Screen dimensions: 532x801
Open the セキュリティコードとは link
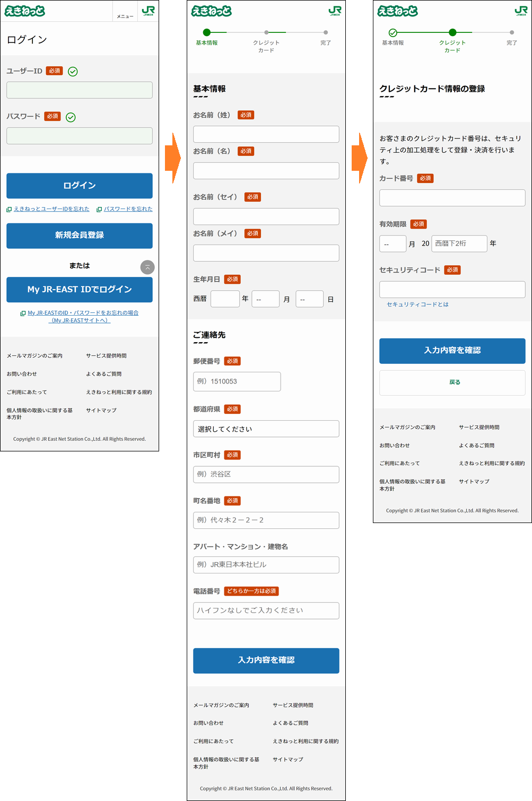click(417, 304)
